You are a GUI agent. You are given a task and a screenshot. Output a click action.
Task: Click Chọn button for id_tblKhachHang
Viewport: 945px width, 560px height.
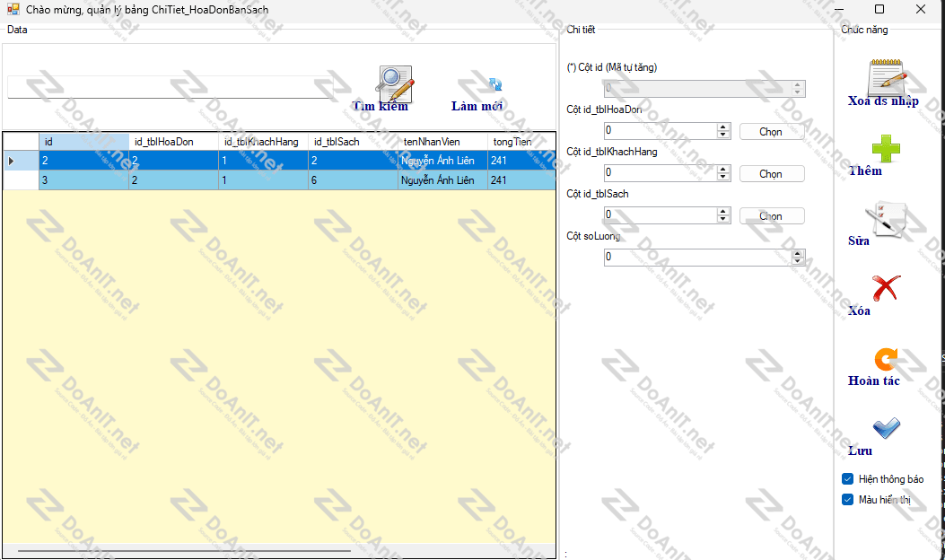coord(772,173)
